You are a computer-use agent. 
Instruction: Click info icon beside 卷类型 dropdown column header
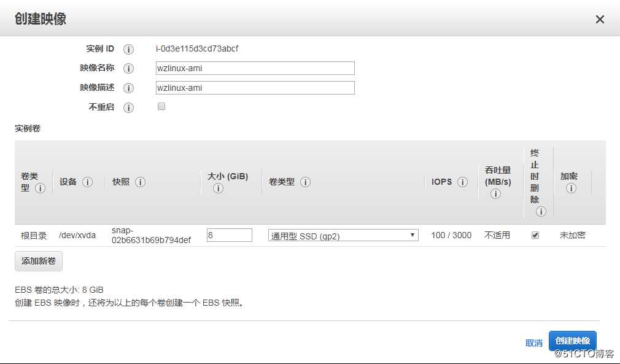pyautogui.click(x=305, y=182)
